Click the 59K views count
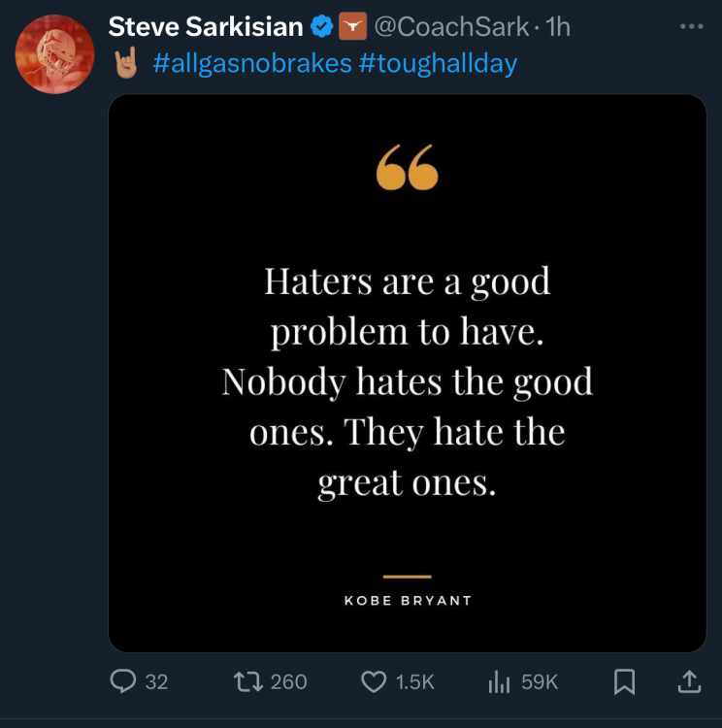722x728 pixels. click(x=540, y=682)
